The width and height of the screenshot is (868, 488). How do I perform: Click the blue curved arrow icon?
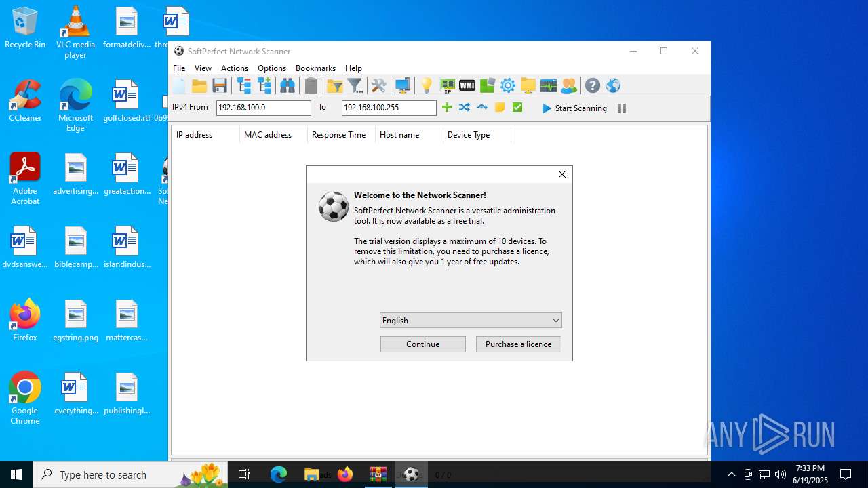pos(482,107)
